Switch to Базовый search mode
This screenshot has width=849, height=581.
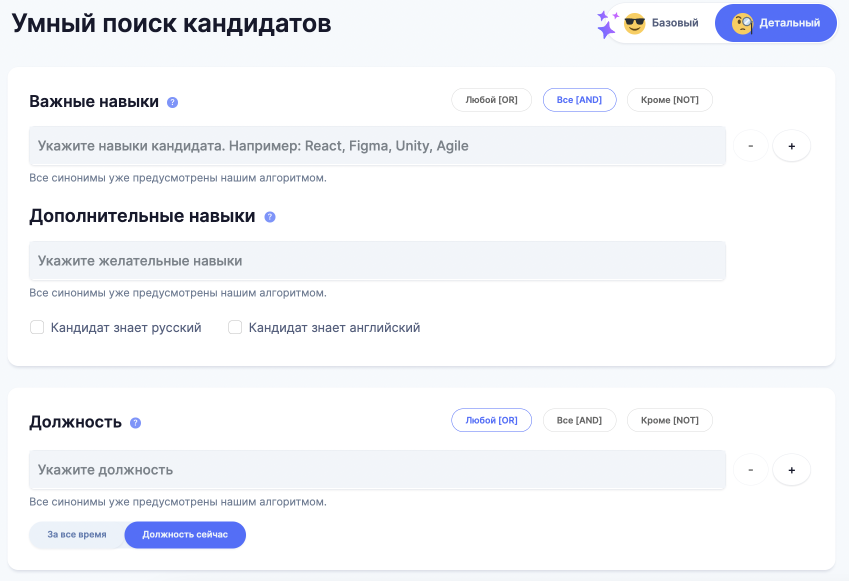[662, 23]
